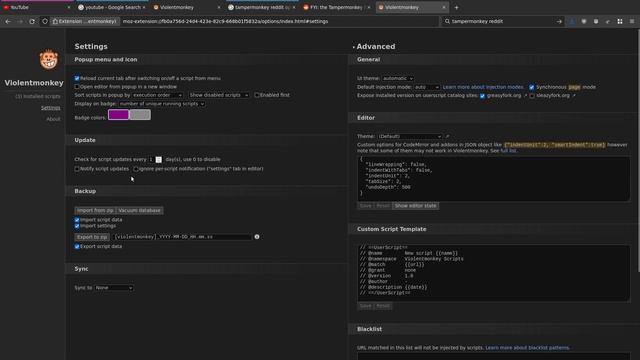Uncheck Import settings
This screenshot has width=640, height=360.
click(77, 226)
